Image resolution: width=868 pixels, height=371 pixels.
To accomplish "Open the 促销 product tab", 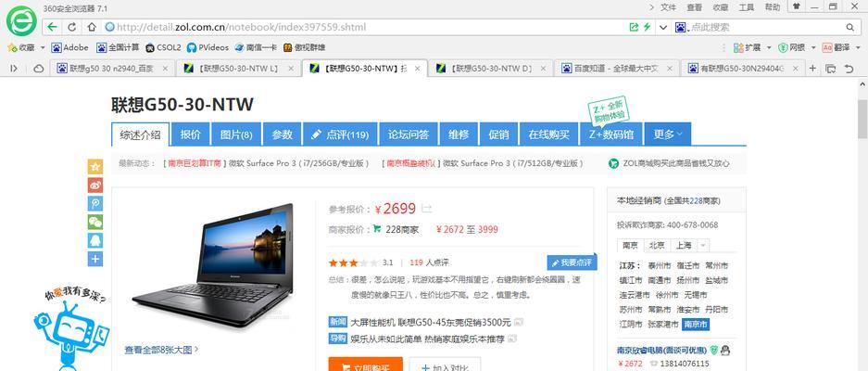I will pos(498,134).
